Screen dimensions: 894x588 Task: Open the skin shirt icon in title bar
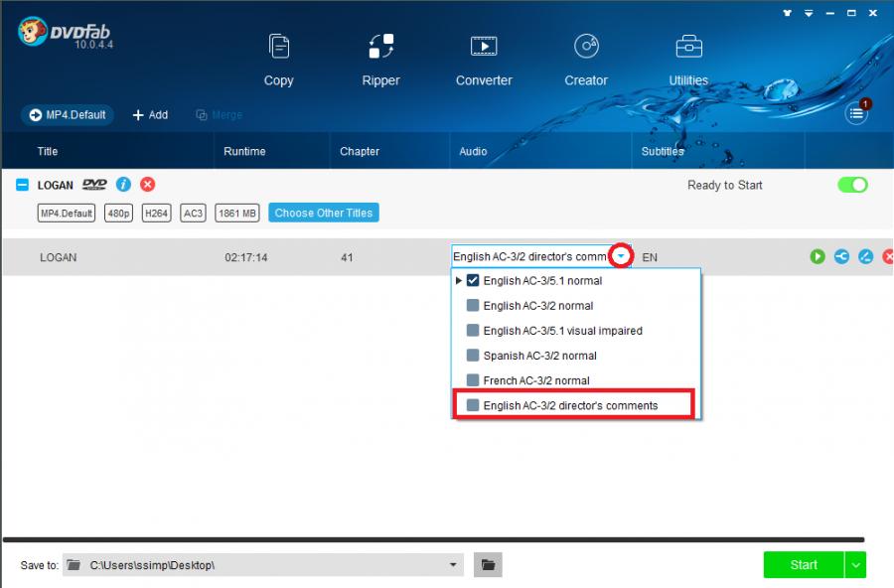pos(788,13)
